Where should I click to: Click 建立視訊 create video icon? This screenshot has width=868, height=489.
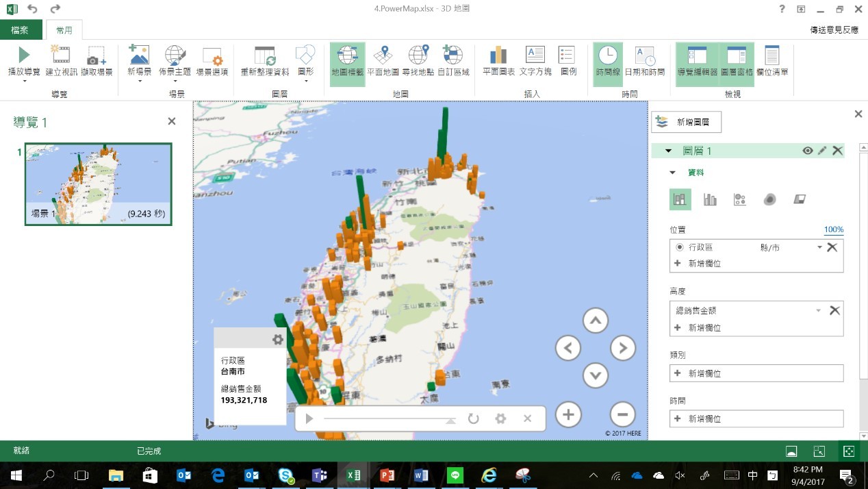click(x=61, y=55)
